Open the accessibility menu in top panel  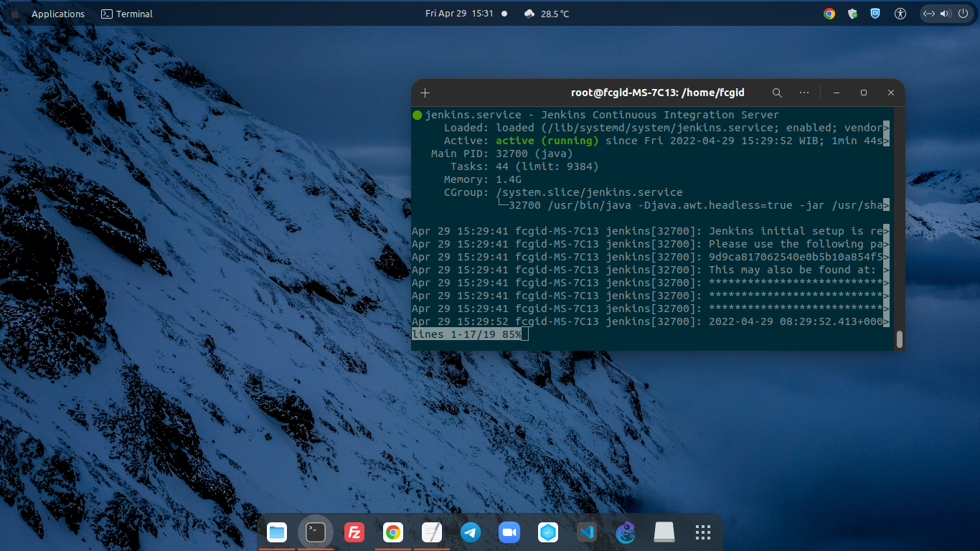901,14
